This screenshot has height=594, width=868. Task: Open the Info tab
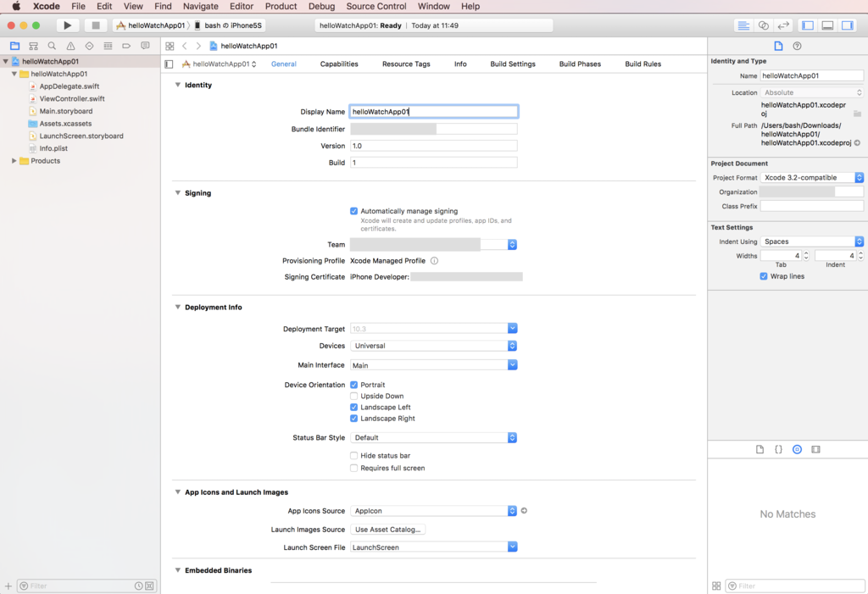tap(460, 64)
